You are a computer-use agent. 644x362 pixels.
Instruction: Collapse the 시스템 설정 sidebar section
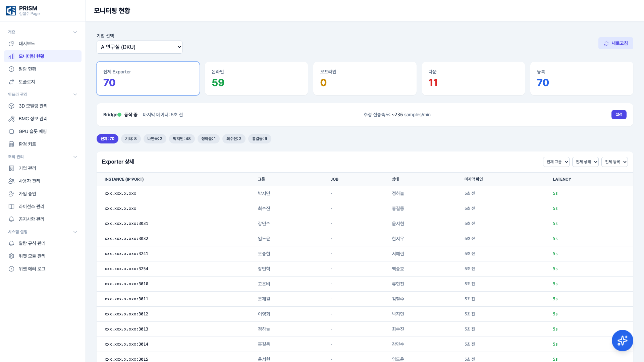coord(75,232)
